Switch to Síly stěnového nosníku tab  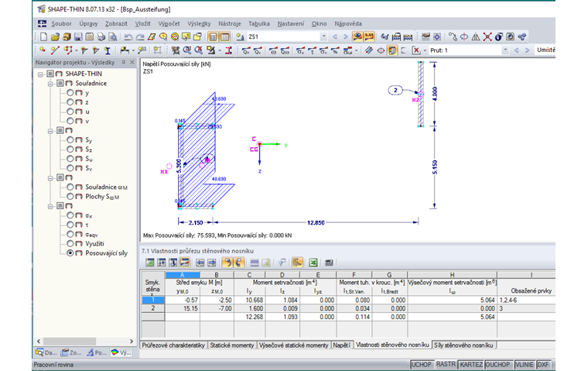coord(463,345)
